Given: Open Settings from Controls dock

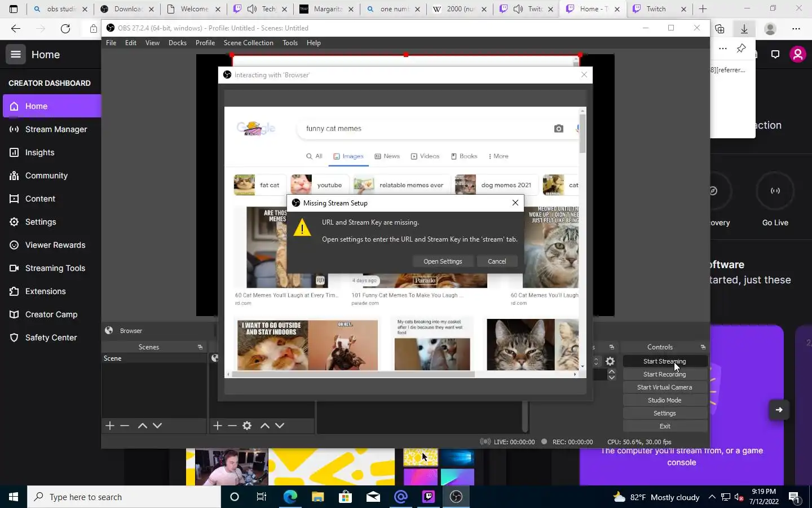Looking at the screenshot, I should 664,413.
